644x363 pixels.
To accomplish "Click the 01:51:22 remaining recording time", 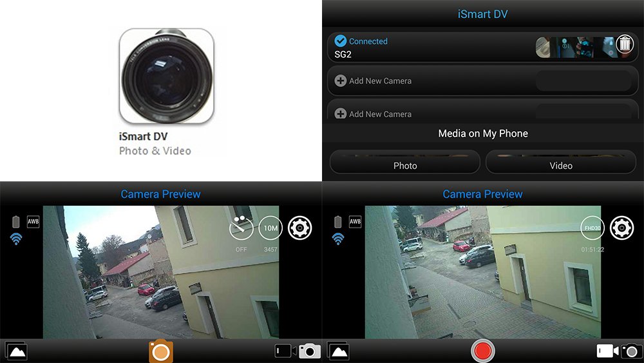I will [x=592, y=250].
